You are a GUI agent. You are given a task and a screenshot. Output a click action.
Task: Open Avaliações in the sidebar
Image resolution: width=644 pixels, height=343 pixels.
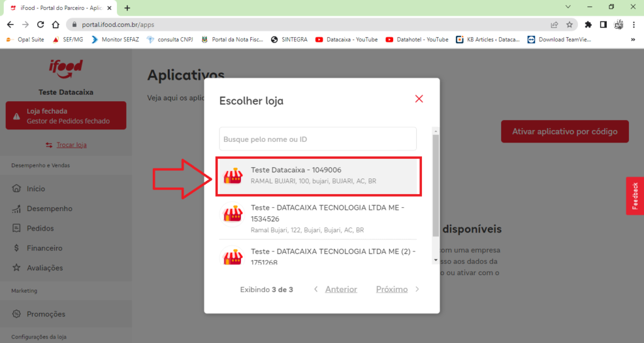point(45,268)
